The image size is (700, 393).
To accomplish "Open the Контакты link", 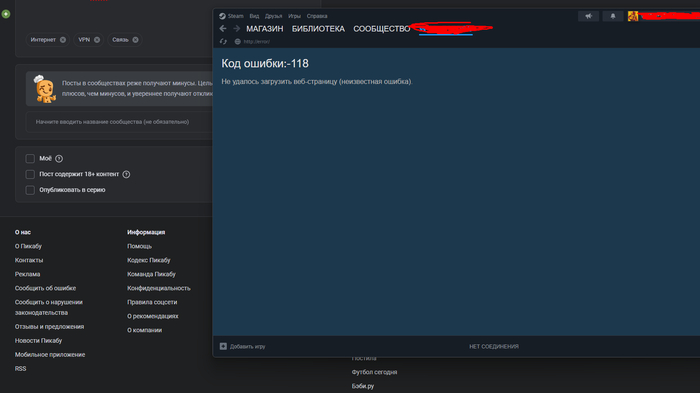I will (29, 260).
